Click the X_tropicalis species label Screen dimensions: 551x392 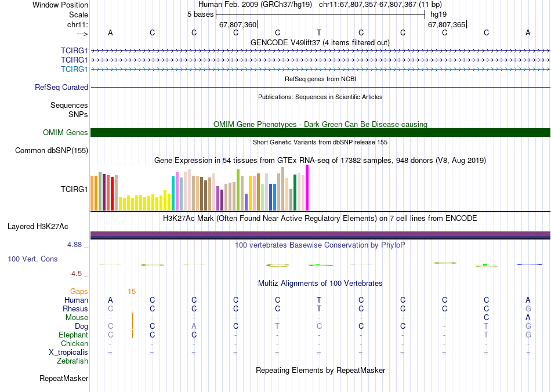68,353
